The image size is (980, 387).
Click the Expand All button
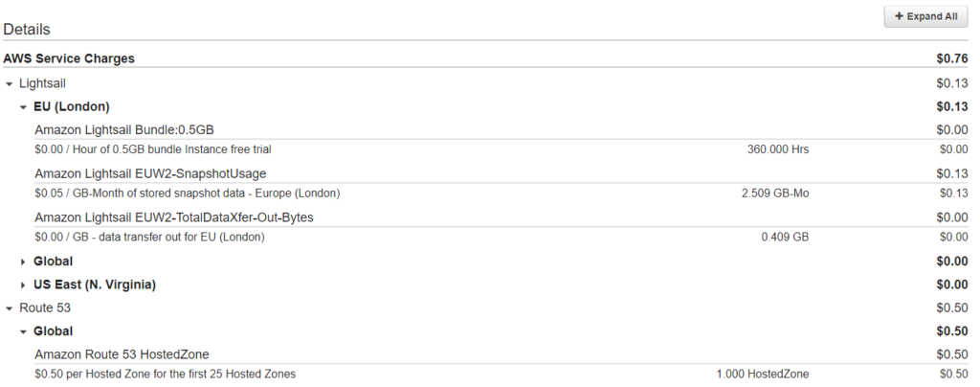click(924, 16)
